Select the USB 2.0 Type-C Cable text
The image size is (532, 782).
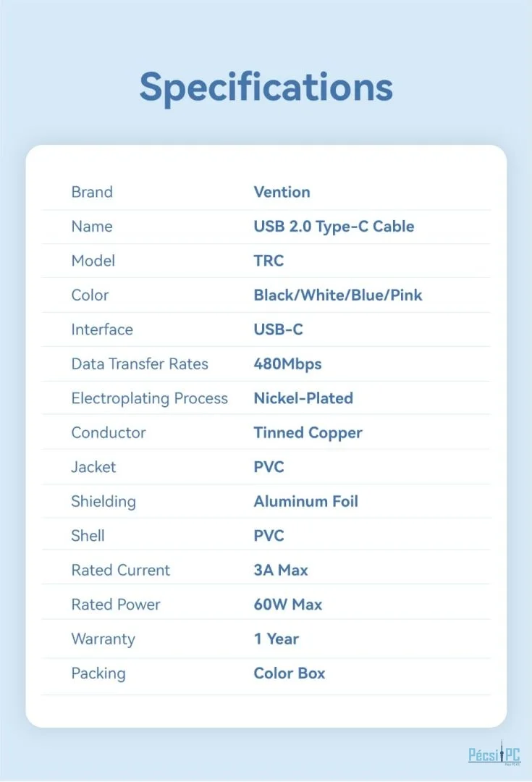pos(334,226)
